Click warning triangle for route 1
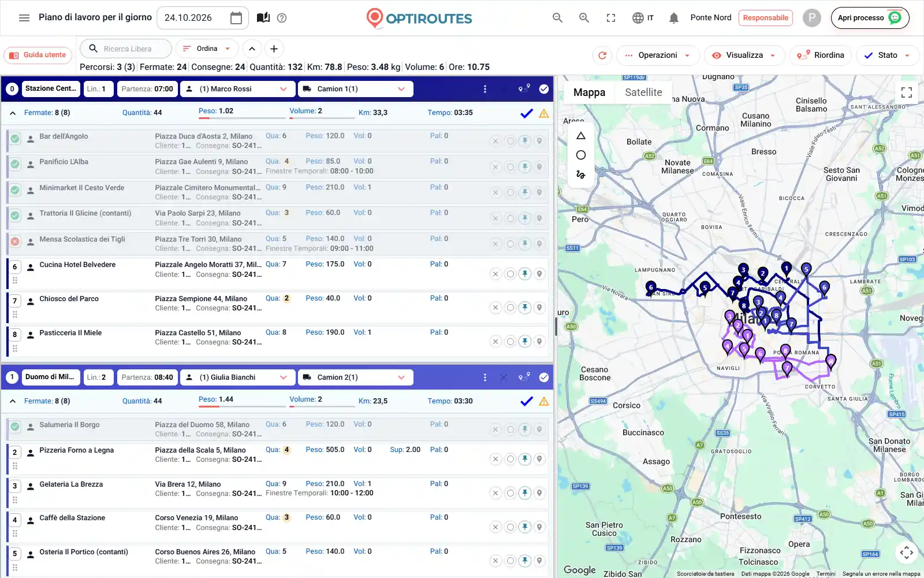924x578 pixels. coord(544,401)
